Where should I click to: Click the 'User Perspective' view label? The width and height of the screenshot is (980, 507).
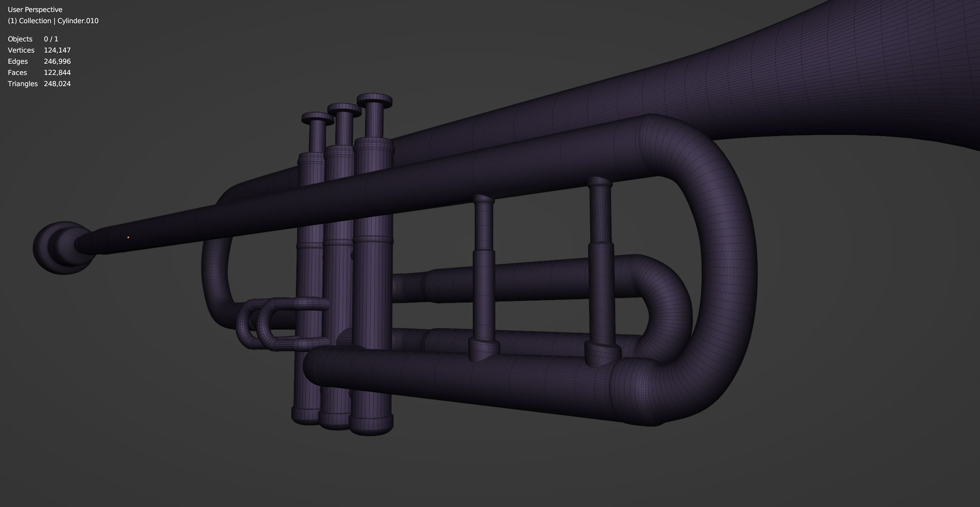pyautogui.click(x=35, y=10)
